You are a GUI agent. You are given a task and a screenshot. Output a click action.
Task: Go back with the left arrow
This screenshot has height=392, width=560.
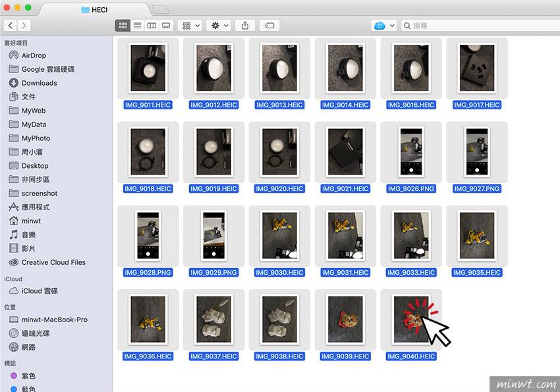pos(11,26)
